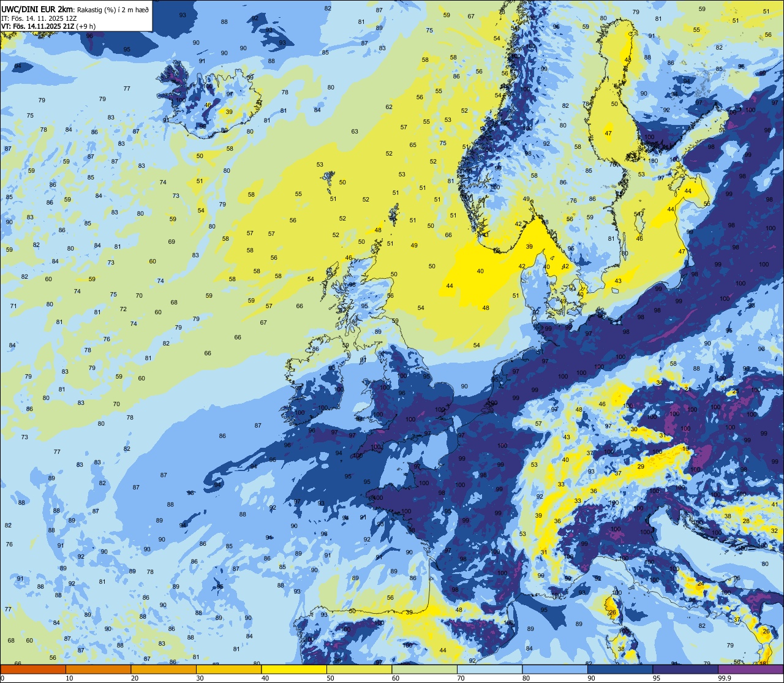Click the light orange 20–30 legend swatch
784x683 pixels.
(x=164, y=669)
